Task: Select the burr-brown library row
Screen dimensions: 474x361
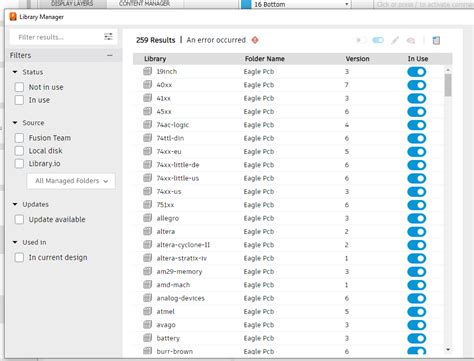Action: (x=288, y=351)
